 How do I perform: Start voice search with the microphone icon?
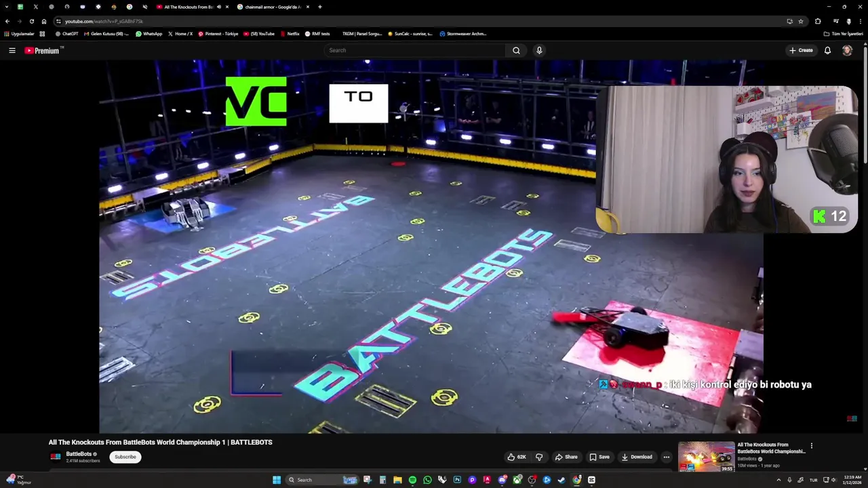pyautogui.click(x=539, y=50)
